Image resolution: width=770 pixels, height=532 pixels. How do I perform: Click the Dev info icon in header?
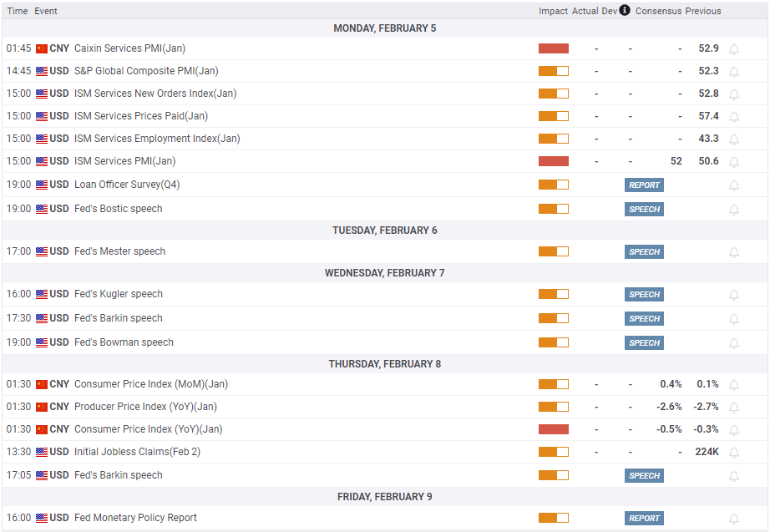(x=624, y=10)
